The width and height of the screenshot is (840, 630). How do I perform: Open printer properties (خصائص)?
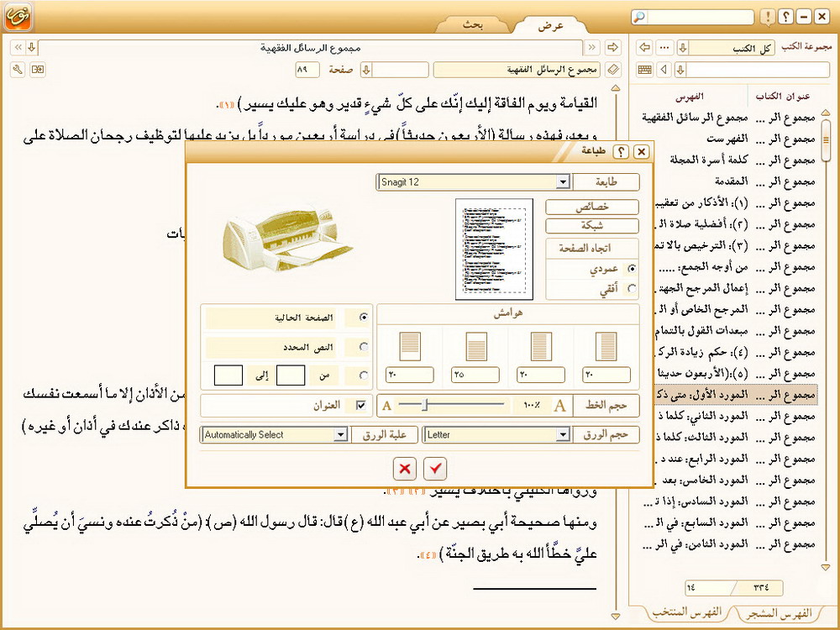[592, 207]
